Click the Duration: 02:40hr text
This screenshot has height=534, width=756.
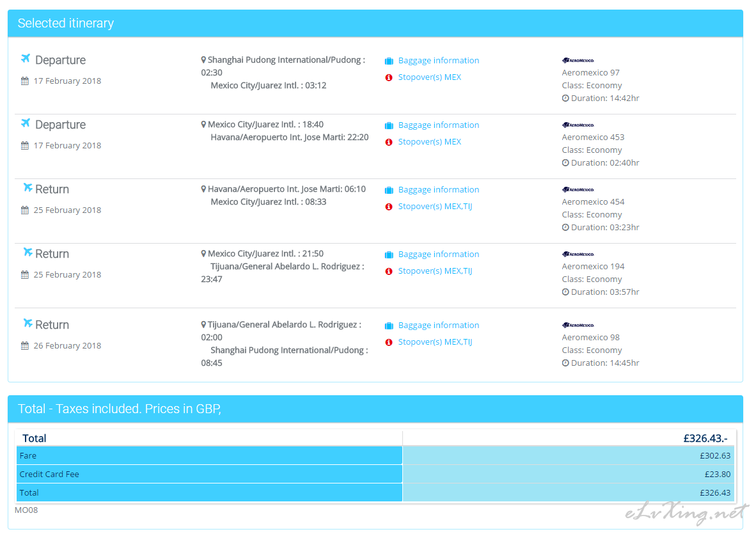click(605, 163)
